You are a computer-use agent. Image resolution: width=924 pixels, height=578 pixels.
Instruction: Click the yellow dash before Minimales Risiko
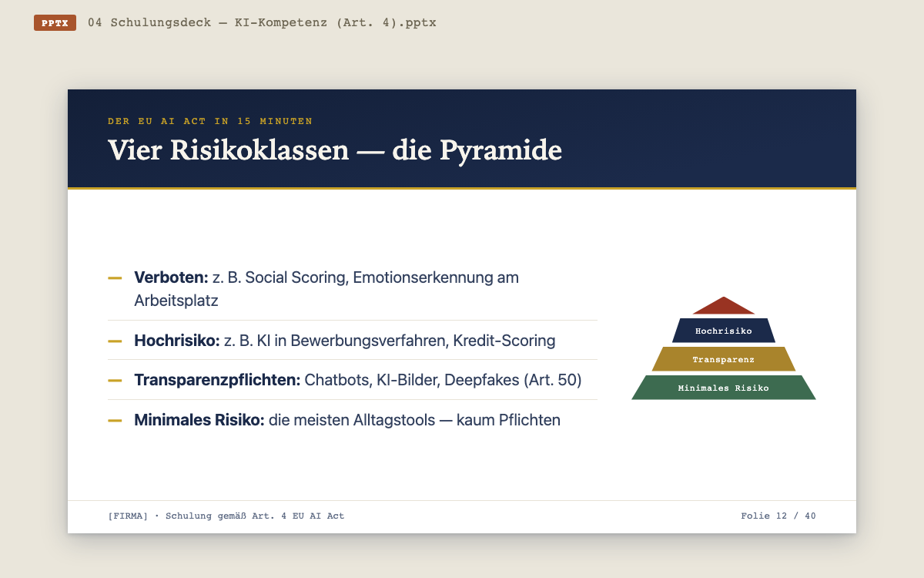coord(115,420)
